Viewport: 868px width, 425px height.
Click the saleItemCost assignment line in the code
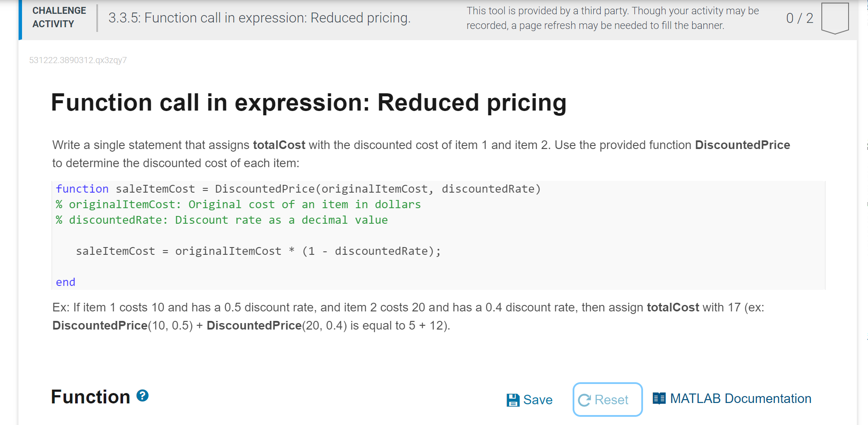258,251
